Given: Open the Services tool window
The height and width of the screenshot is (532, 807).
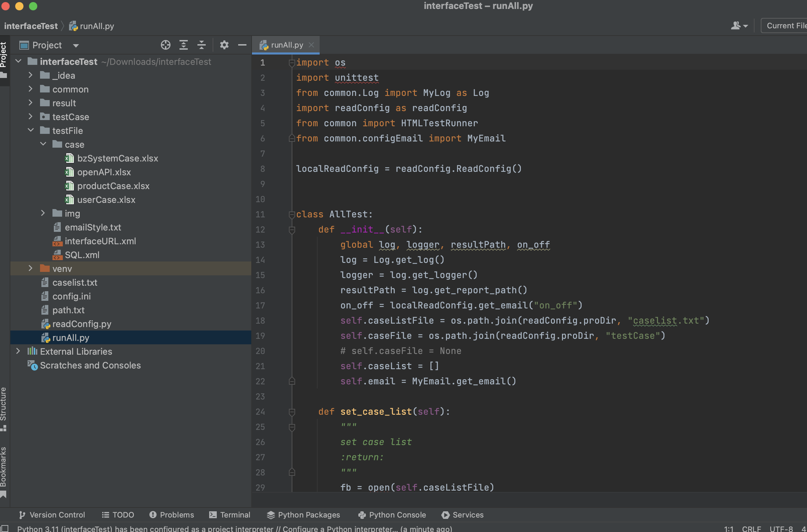Looking at the screenshot, I should pos(463,515).
